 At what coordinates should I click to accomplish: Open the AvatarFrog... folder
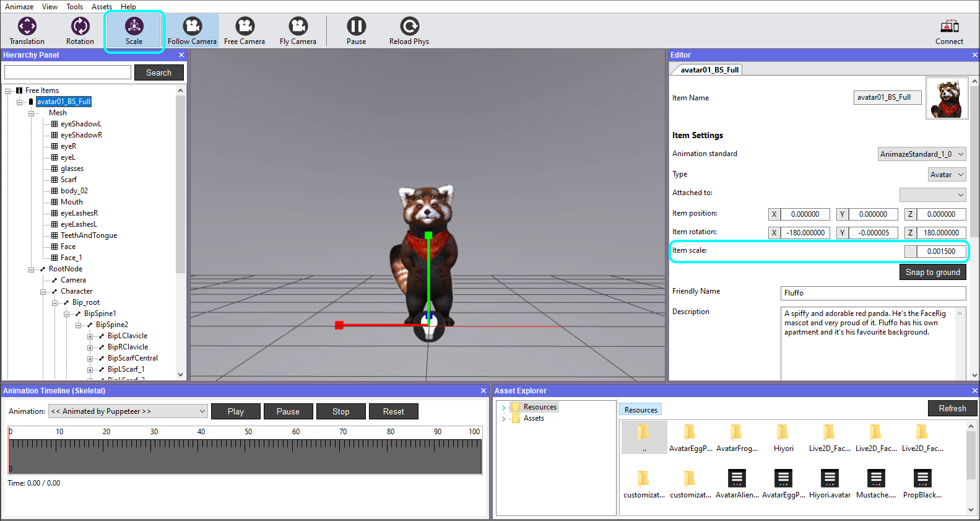point(737,437)
